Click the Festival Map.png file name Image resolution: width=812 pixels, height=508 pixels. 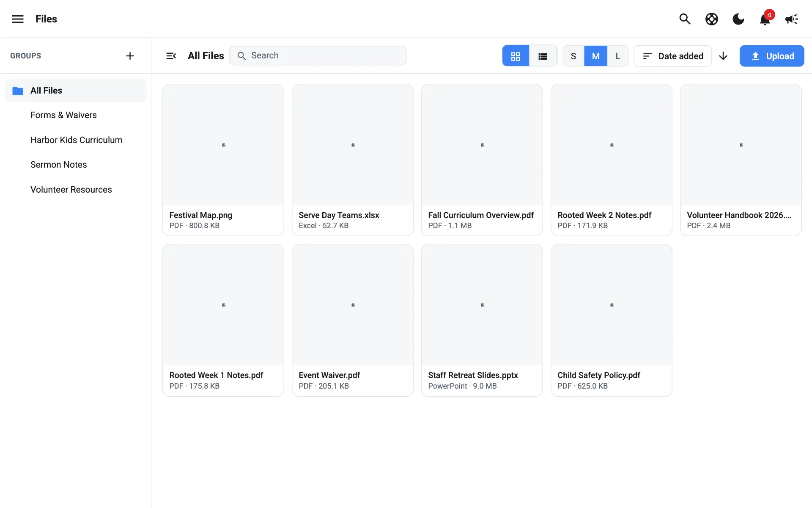point(201,215)
